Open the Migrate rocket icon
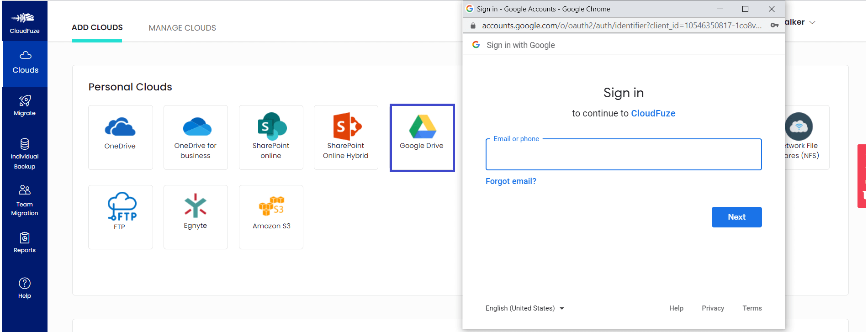This screenshot has height=332, width=868. click(x=25, y=100)
